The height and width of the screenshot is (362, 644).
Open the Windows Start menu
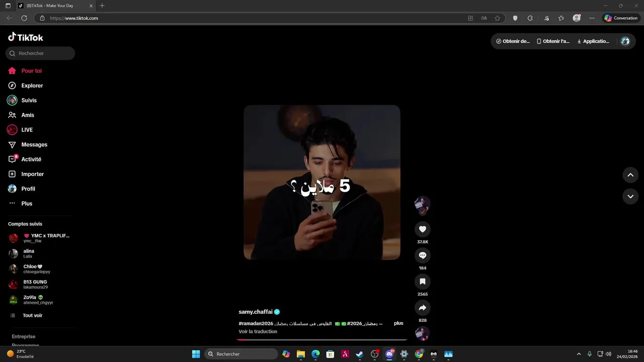196,354
